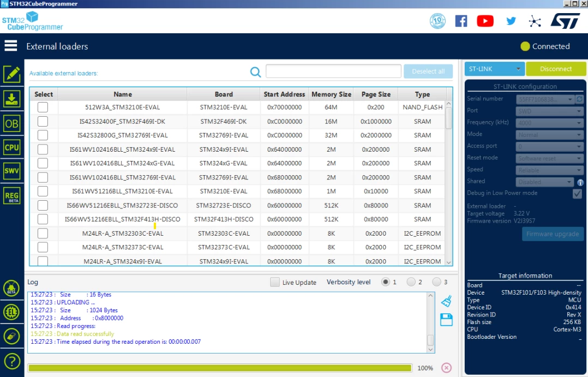Viewport: 588px width, 377px height.
Task: Open ST 10-year anniversary badge icon
Action: (x=437, y=21)
